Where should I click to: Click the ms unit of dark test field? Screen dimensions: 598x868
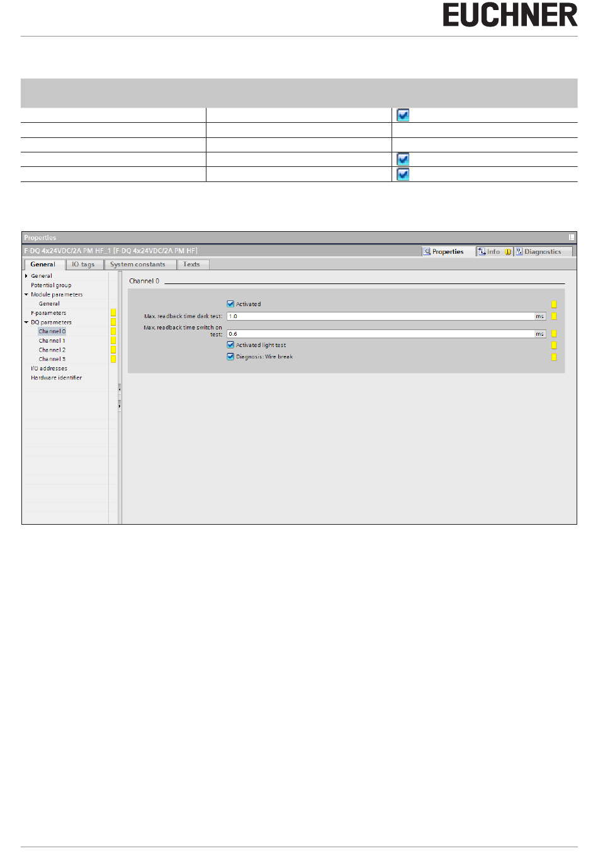(540, 316)
